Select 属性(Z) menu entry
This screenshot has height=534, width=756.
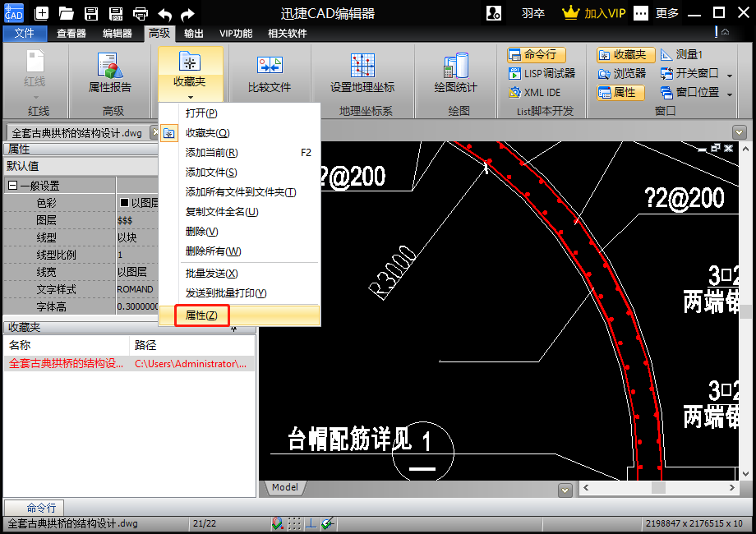[x=240, y=315]
